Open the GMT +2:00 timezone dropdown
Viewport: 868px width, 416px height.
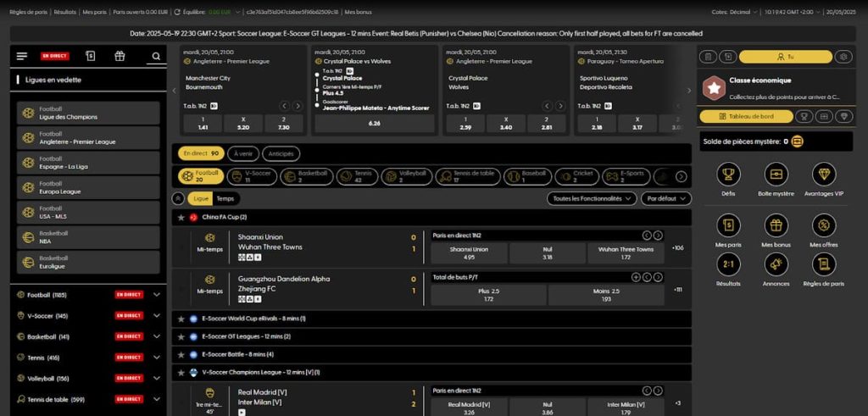pyautogui.click(x=791, y=12)
